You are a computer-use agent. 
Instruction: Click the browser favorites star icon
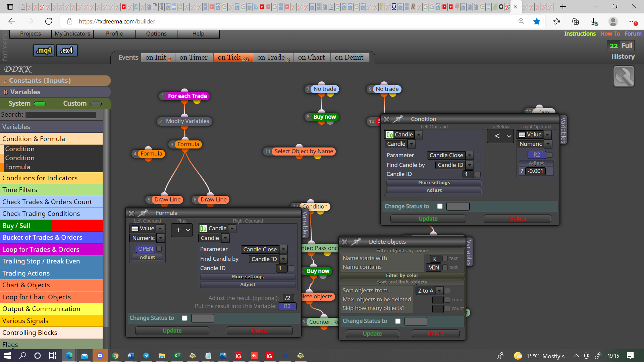click(537, 21)
